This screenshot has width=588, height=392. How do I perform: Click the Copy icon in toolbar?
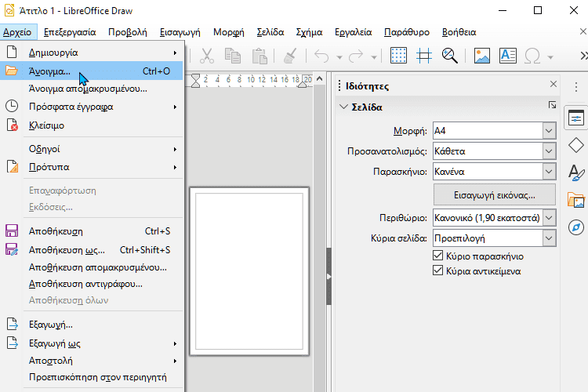pyautogui.click(x=233, y=56)
